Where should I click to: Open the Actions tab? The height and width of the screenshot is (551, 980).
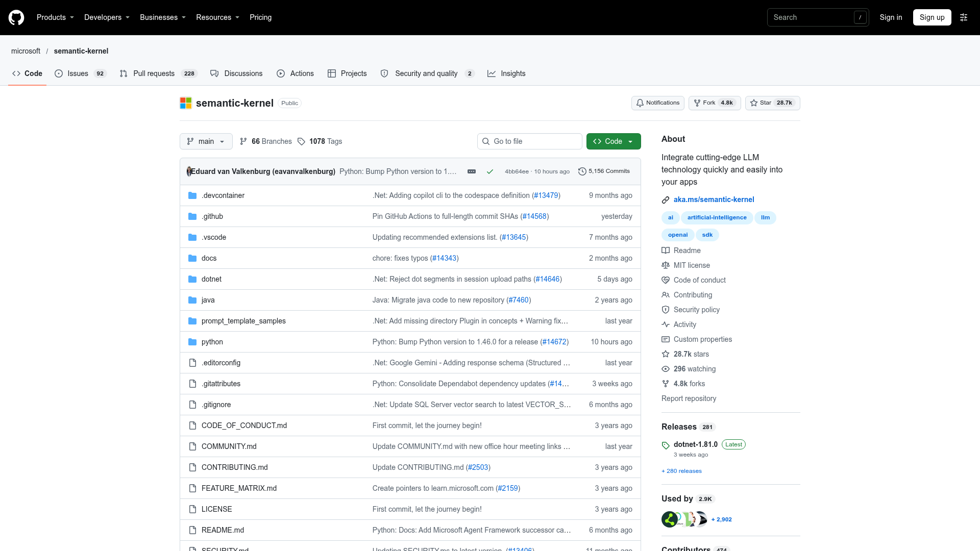(x=295, y=73)
